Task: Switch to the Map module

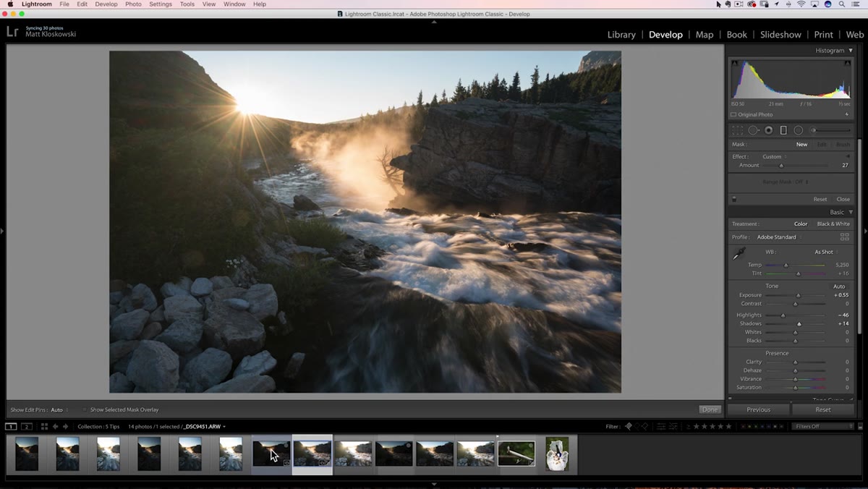Action: [x=705, y=35]
